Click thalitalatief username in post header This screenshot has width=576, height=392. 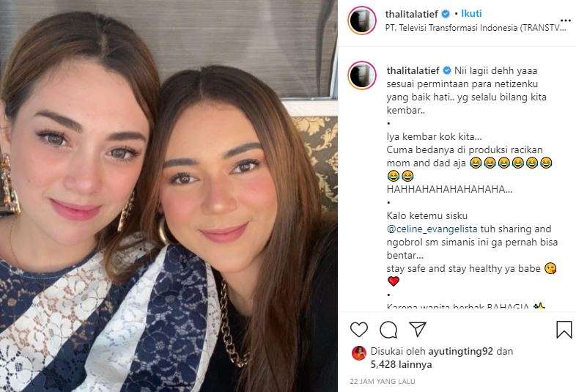[411, 14]
